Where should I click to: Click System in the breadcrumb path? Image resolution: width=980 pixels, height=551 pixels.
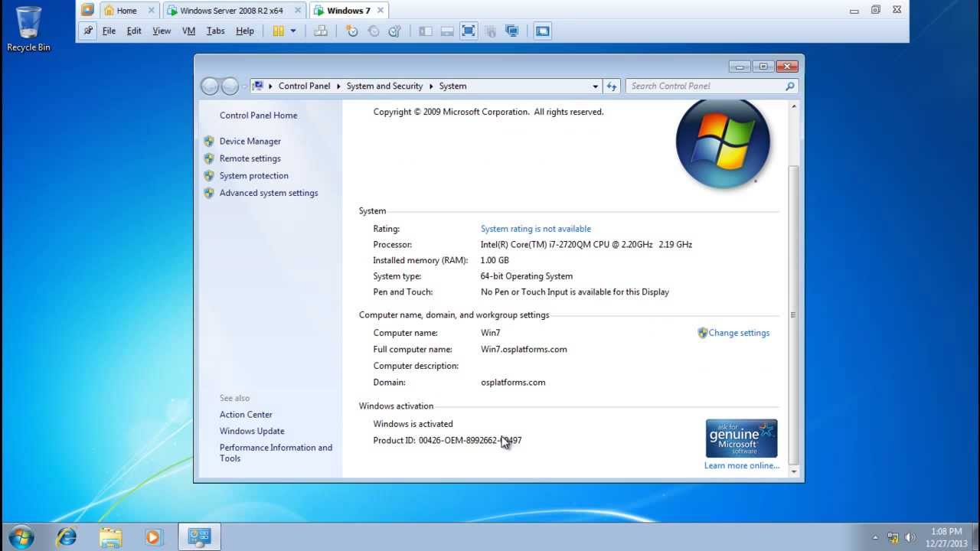click(452, 86)
